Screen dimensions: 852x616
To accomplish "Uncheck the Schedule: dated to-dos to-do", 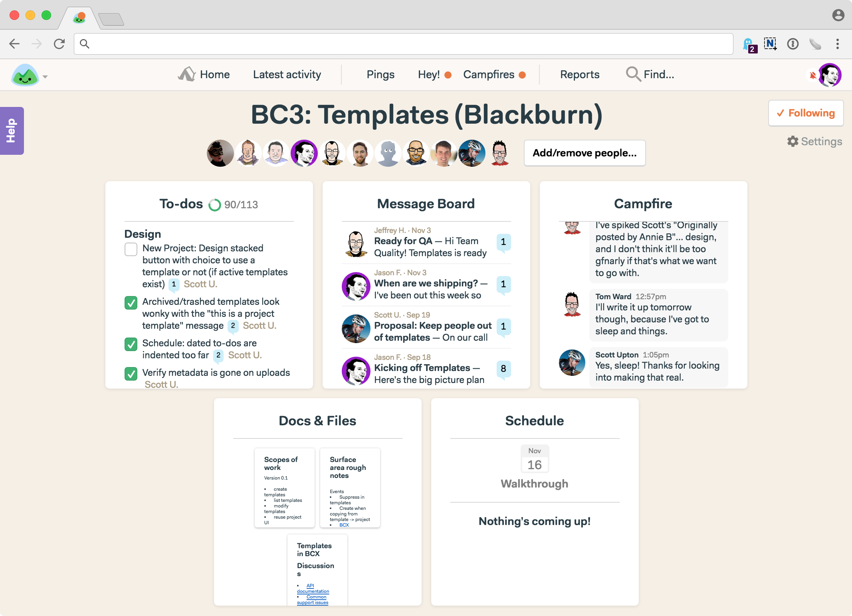I will coord(131,344).
